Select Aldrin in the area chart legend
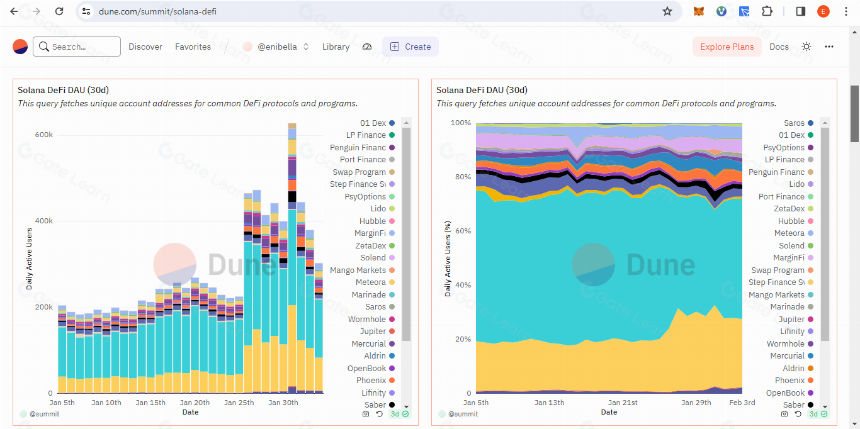Viewport: 860px width, 429px height. [x=799, y=368]
